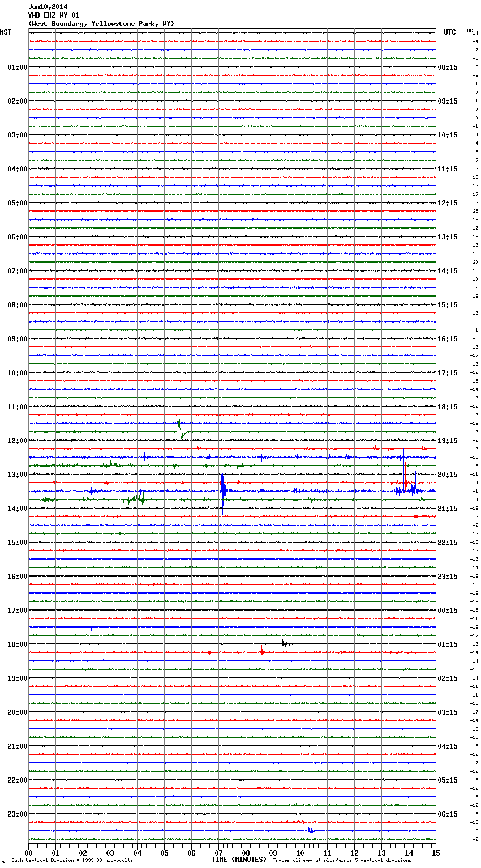481x868 pixels.
Task: Pick the "13:00" MST time label
Action: tap(17, 475)
